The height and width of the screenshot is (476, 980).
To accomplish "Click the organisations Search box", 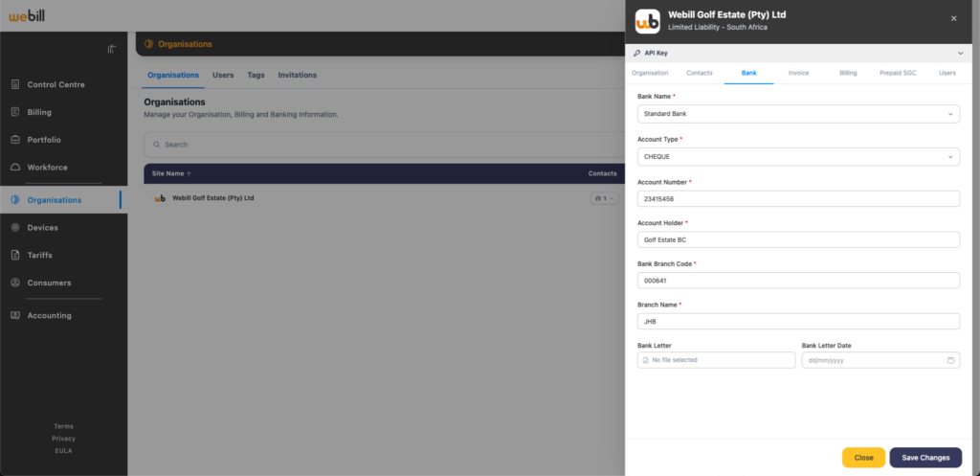I will 385,145.
